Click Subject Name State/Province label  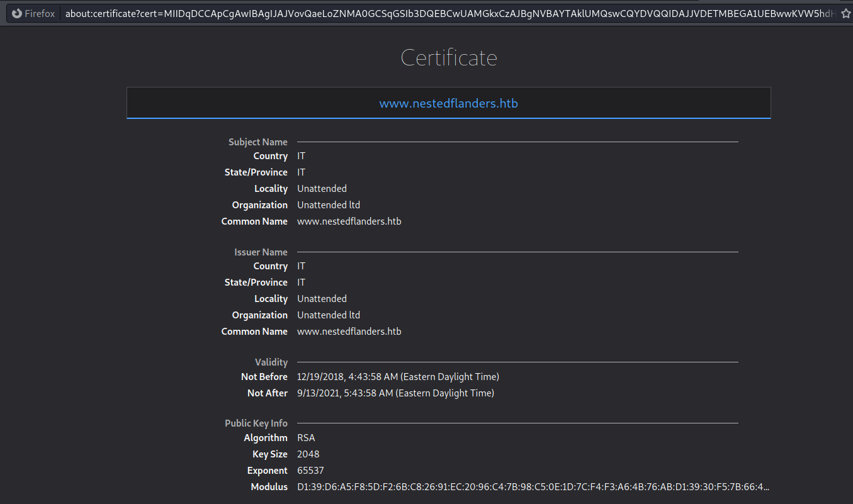click(256, 172)
